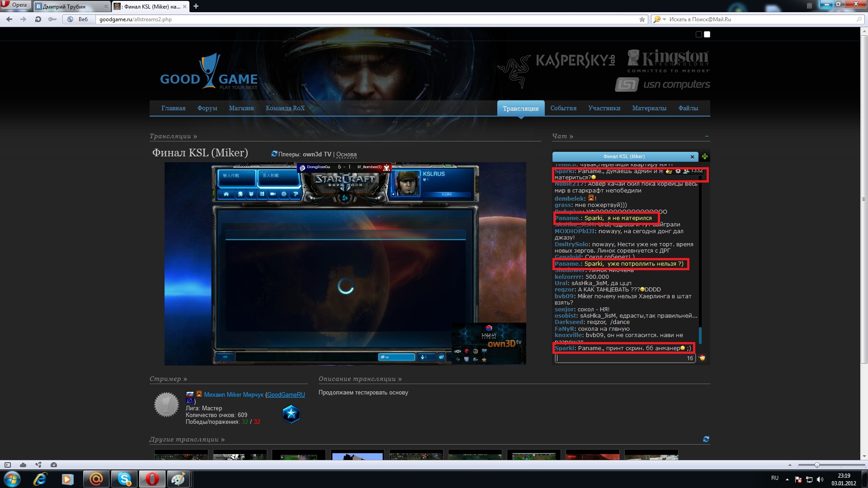868x488 pixels.
Task: Open the Магазин menu item
Action: pyautogui.click(x=241, y=108)
